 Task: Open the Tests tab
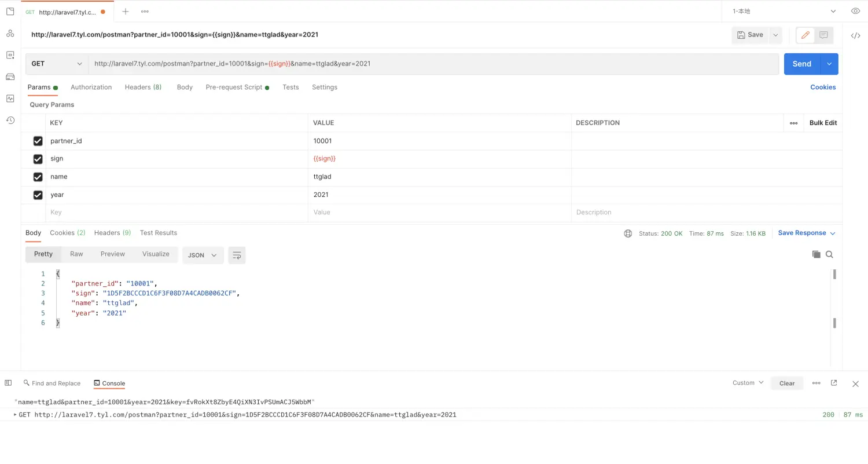click(290, 87)
